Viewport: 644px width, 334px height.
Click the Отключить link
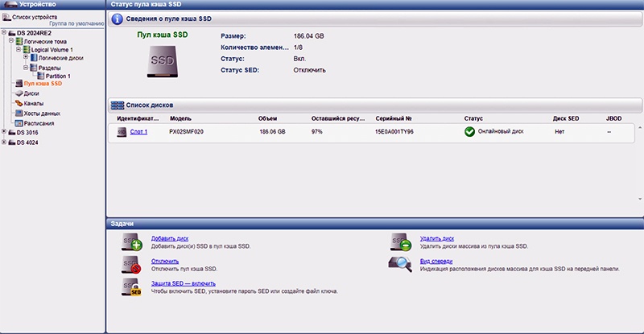165,262
